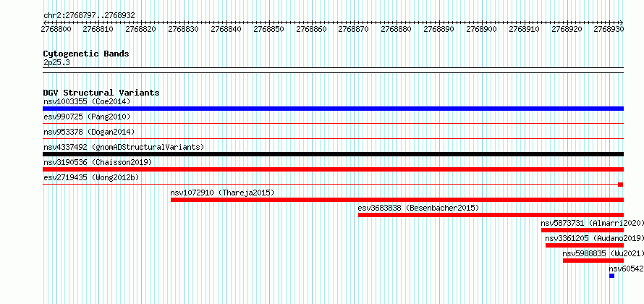This screenshot has width=644, height=304.
Task: Open the nsv1003355 (Coe2014) label
Action: [x=87, y=101]
